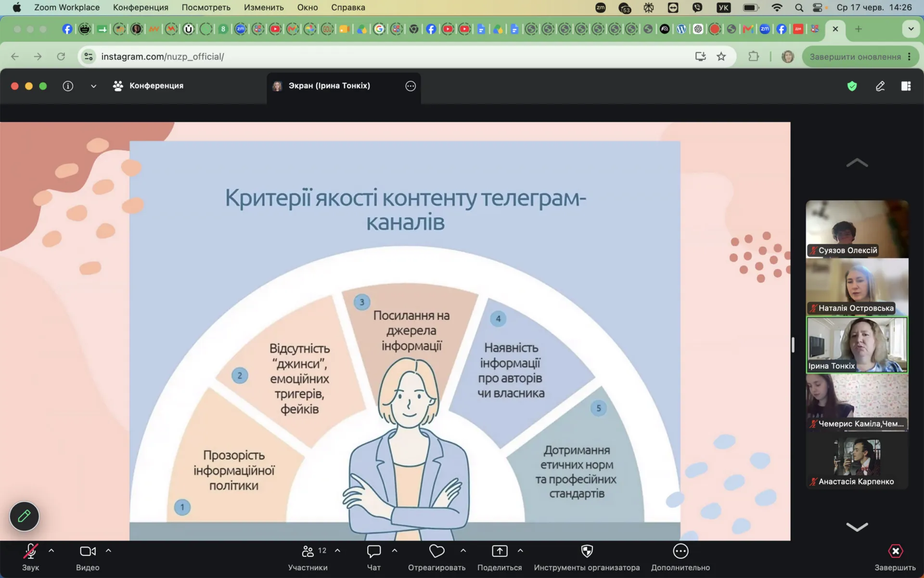Open the browser profile avatar
The width and height of the screenshot is (924, 578).
point(788,56)
